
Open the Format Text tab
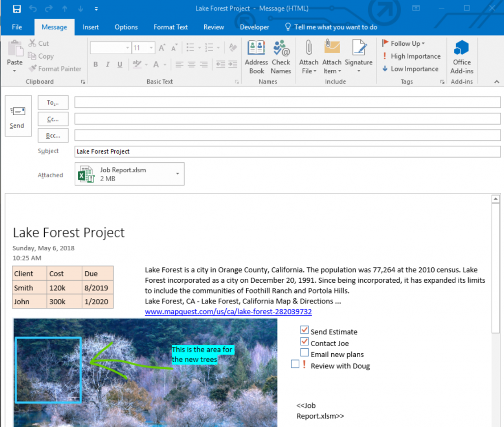(x=170, y=27)
